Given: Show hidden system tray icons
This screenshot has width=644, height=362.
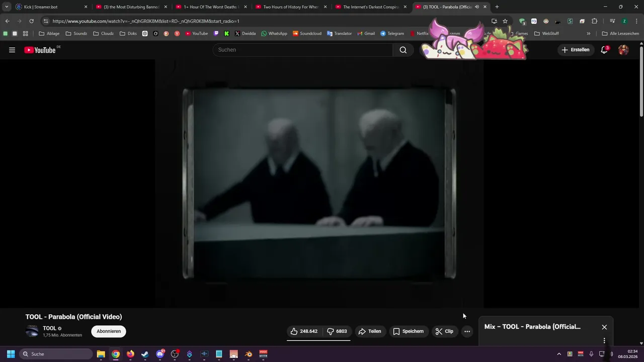Looking at the screenshot, I should (558, 354).
